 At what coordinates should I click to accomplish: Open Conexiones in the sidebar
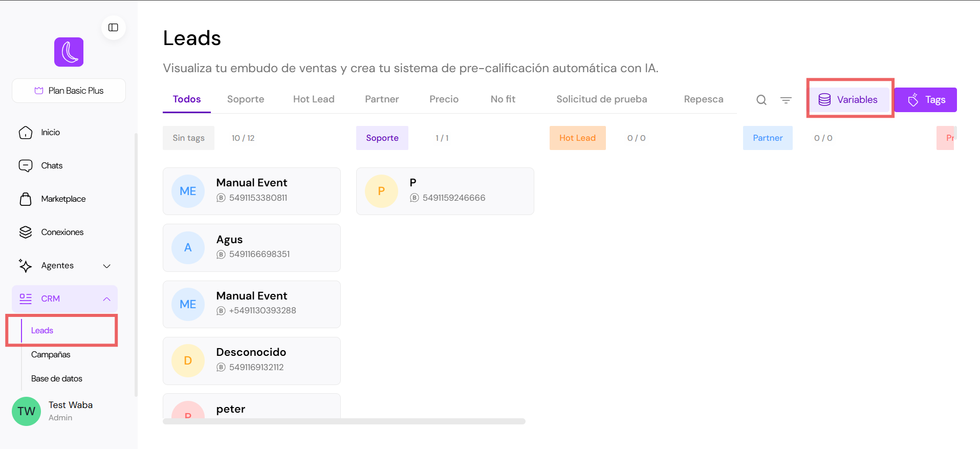62,232
